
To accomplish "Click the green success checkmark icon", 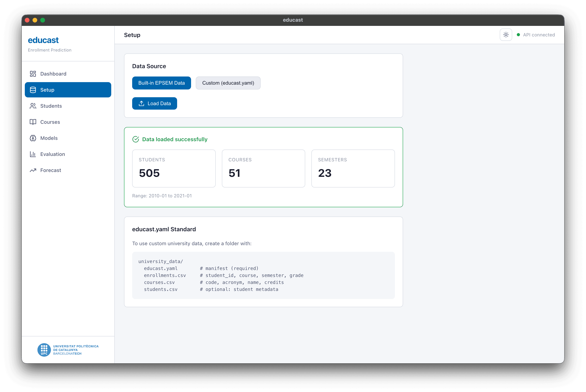I will (x=136, y=139).
